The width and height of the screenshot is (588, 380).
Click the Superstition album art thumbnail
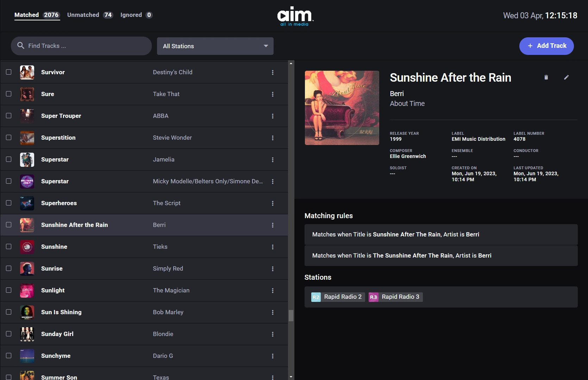27,138
